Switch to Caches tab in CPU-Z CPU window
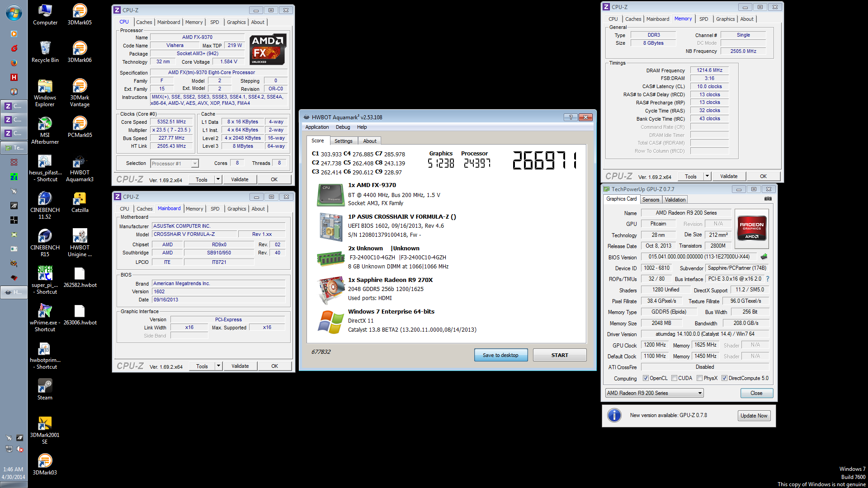 (144, 22)
